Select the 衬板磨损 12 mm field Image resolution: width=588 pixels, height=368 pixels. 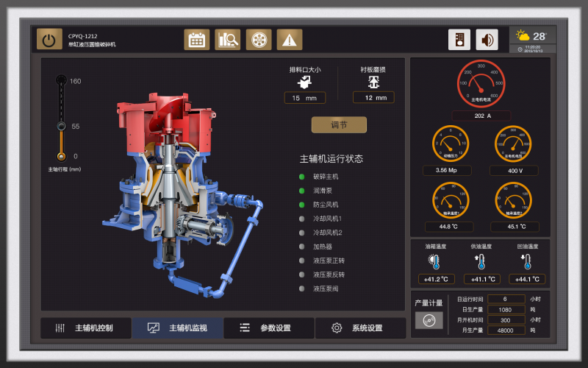(373, 98)
